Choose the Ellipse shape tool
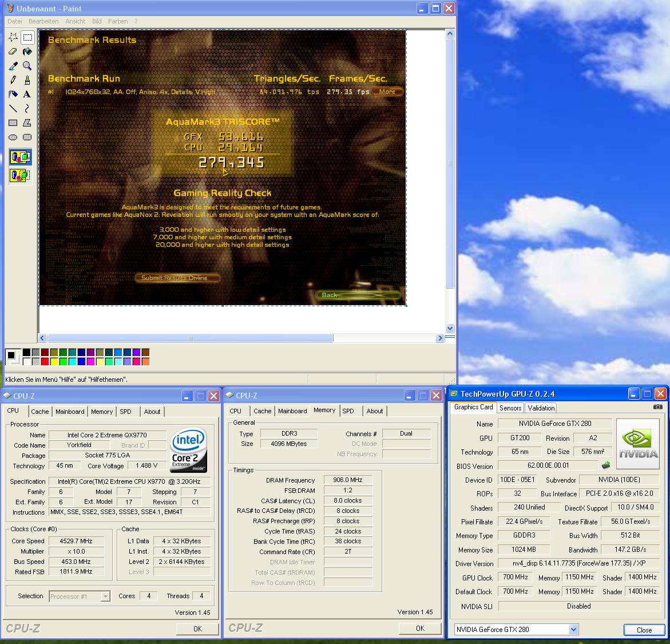The width and height of the screenshot is (670, 644). point(13,137)
